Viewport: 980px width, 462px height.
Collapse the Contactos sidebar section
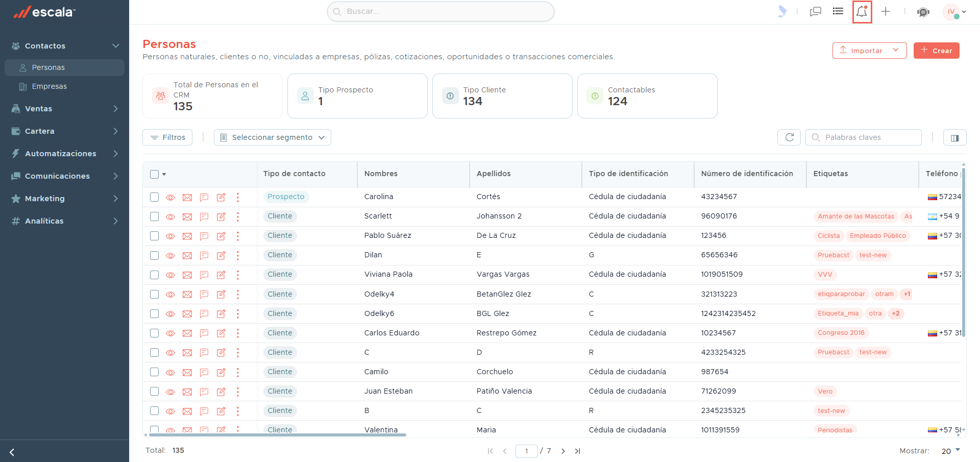click(65, 46)
